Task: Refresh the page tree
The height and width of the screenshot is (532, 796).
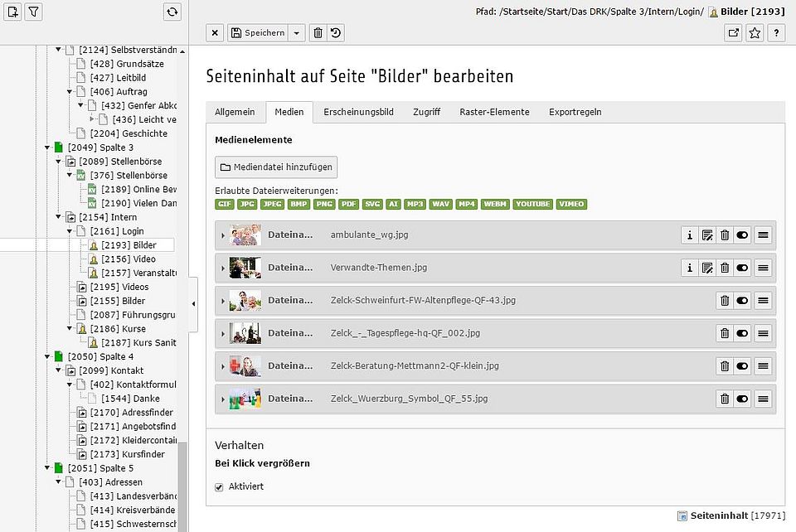Action: tap(172, 12)
